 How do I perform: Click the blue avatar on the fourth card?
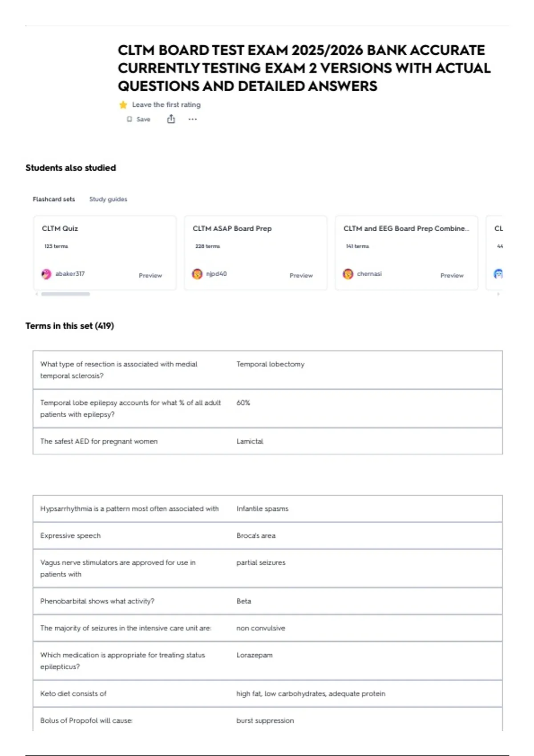pyautogui.click(x=498, y=274)
